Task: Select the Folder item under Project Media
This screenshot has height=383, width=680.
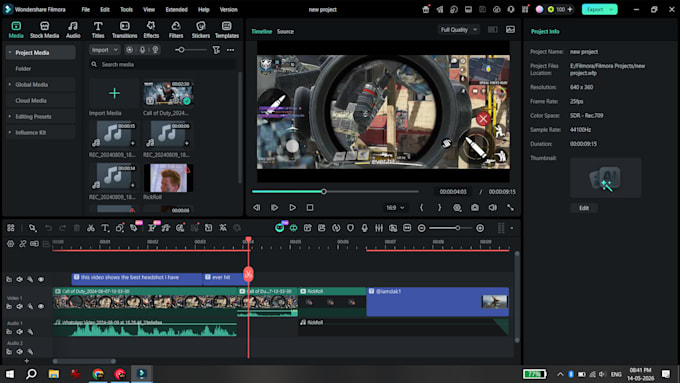Action: 23,69
